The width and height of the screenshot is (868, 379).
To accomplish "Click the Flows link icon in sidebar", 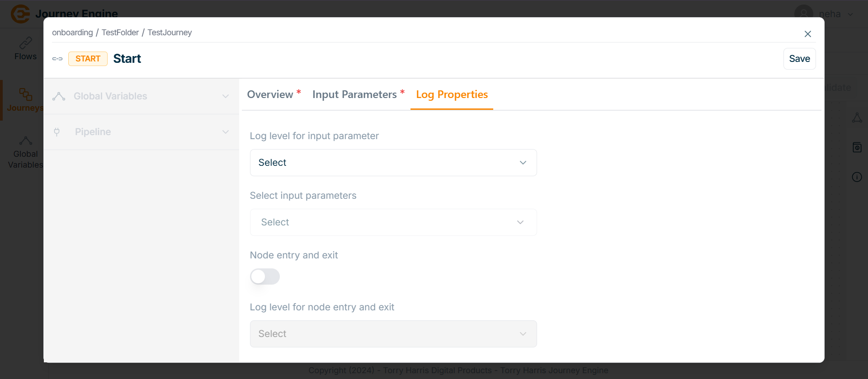I will point(25,43).
